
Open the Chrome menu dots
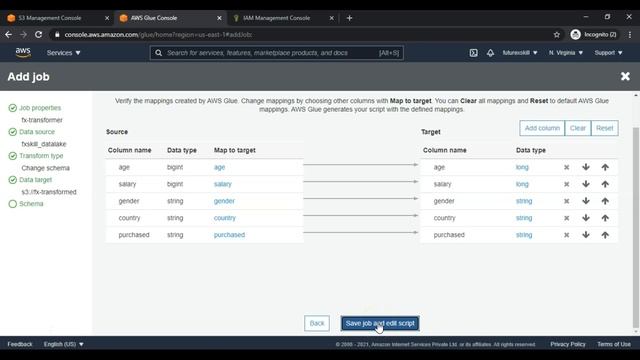[x=630, y=35]
